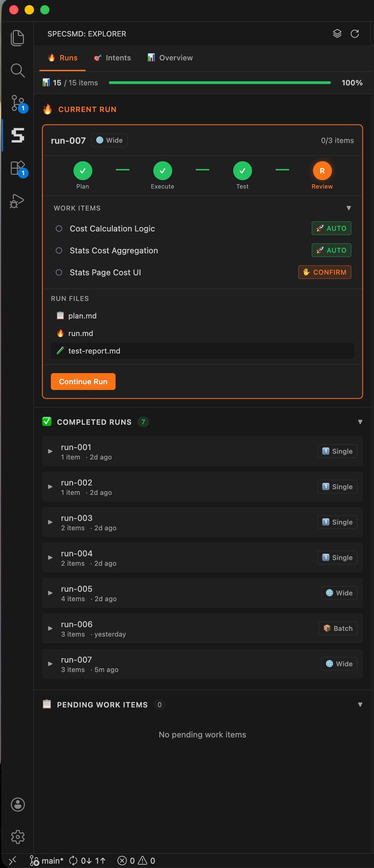Expand run-004 in completed runs
Viewport: 374px width, 868px height.
50,558
